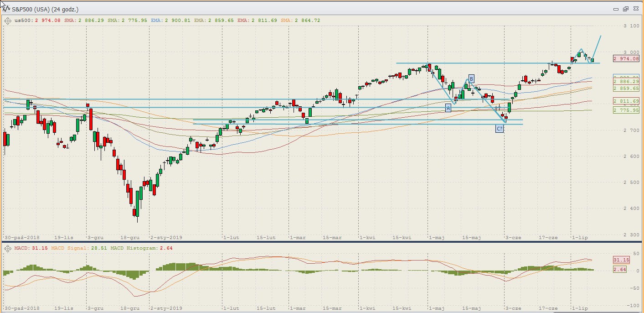Select the wave label C? on the chart
Screen dimensions: 644x313
click(500, 129)
